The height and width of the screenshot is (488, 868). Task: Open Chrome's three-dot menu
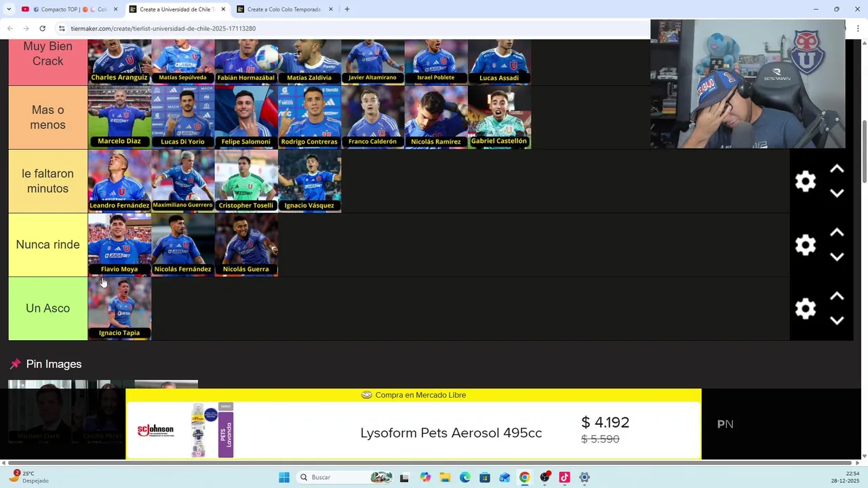tap(858, 28)
